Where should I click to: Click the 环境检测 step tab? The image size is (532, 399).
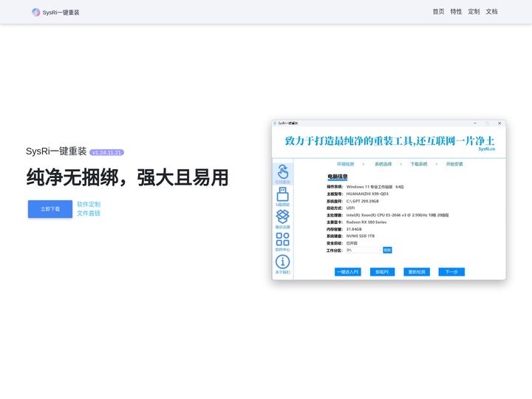coord(345,164)
